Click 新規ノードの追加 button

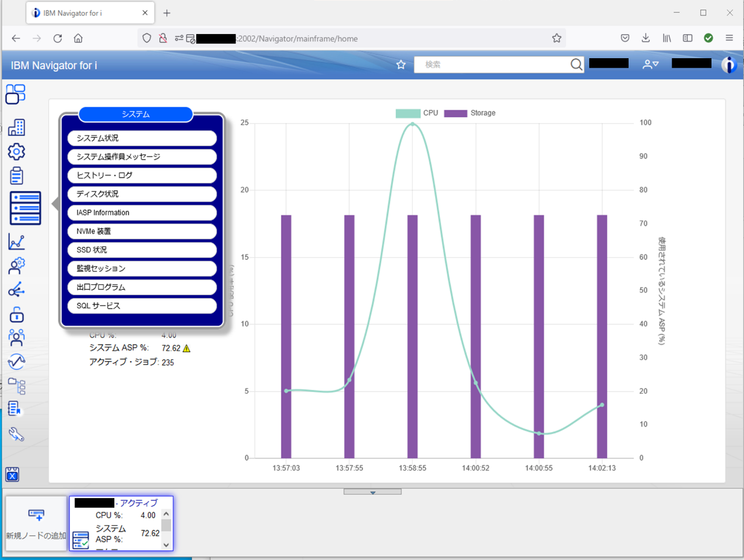click(36, 523)
